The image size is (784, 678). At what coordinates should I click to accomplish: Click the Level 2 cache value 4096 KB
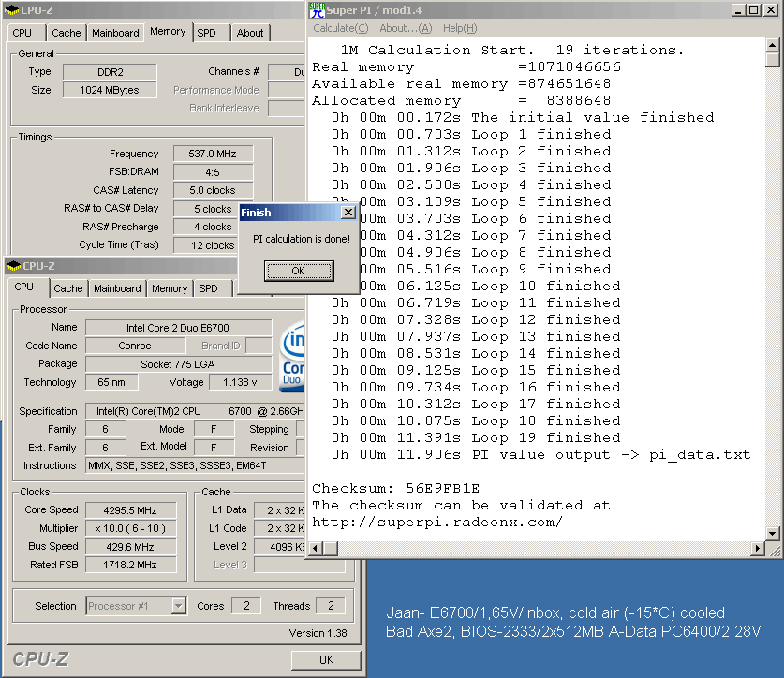click(280, 547)
